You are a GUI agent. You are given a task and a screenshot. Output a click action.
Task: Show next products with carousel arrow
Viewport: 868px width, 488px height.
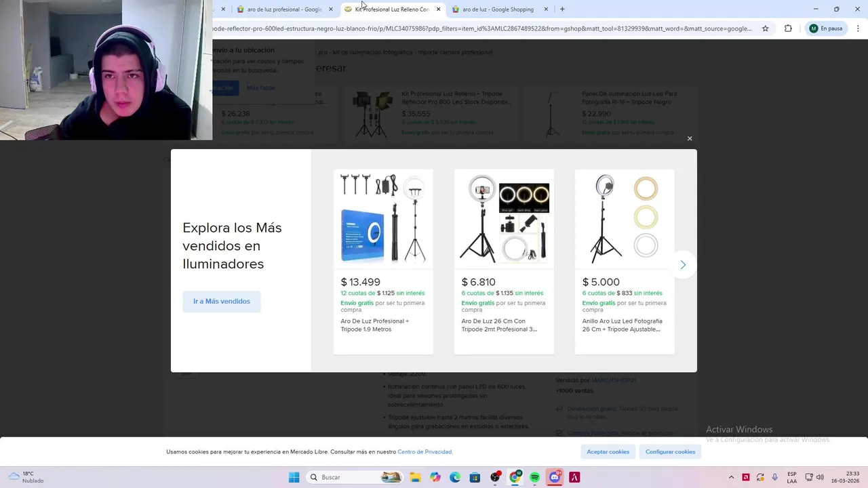(683, 265)
